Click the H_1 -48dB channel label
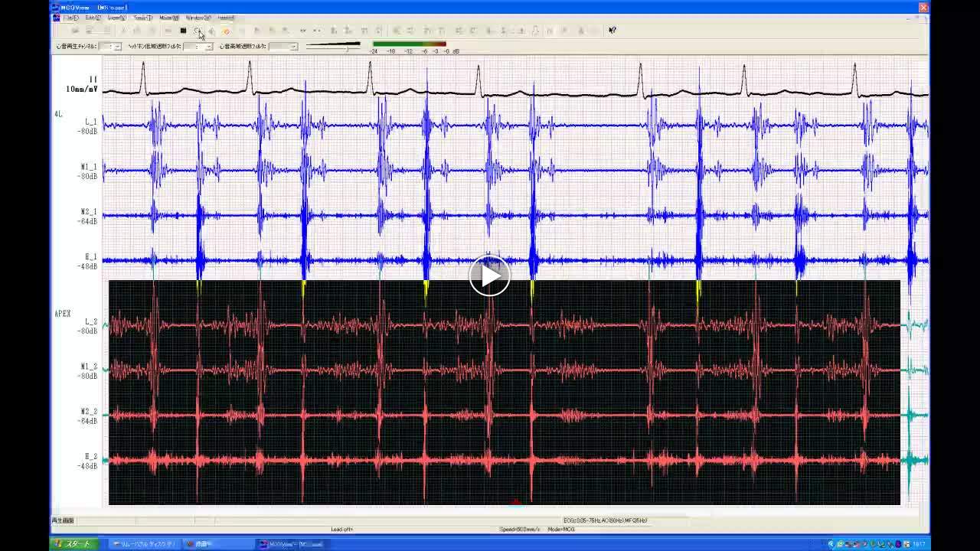 click(x=90, y=262)
